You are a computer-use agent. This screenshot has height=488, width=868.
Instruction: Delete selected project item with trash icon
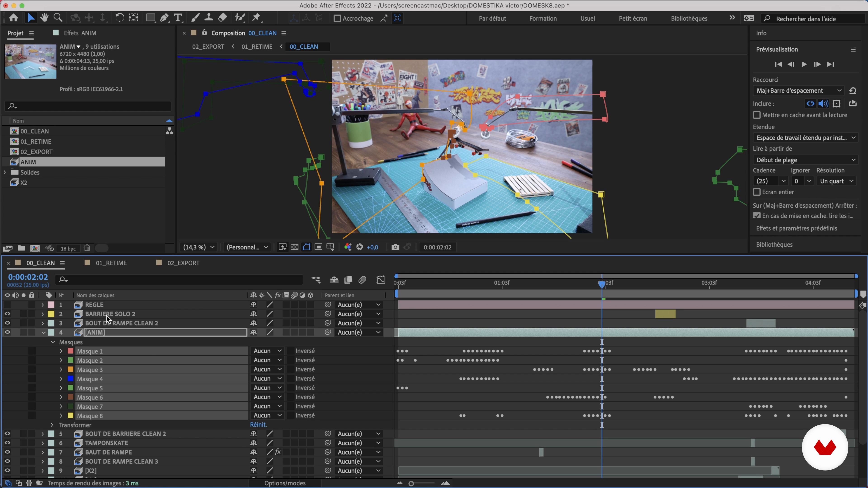tap(87, 248)
